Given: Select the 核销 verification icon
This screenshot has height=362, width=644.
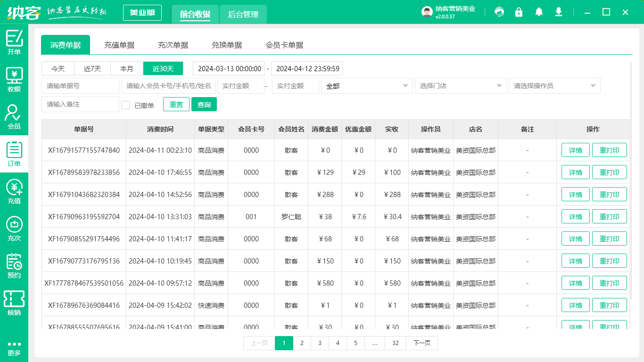Looking at the screenshot, I should [x=14, y=302].
